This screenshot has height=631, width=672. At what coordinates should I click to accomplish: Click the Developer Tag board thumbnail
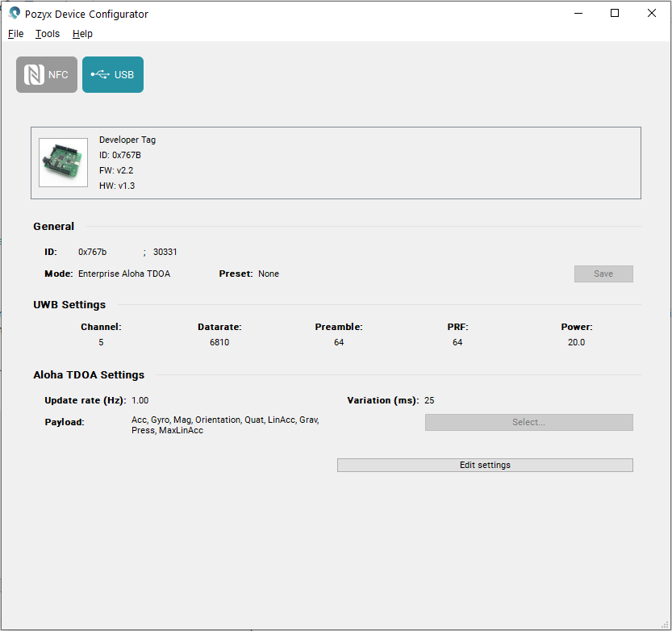[x=63, y=163]
